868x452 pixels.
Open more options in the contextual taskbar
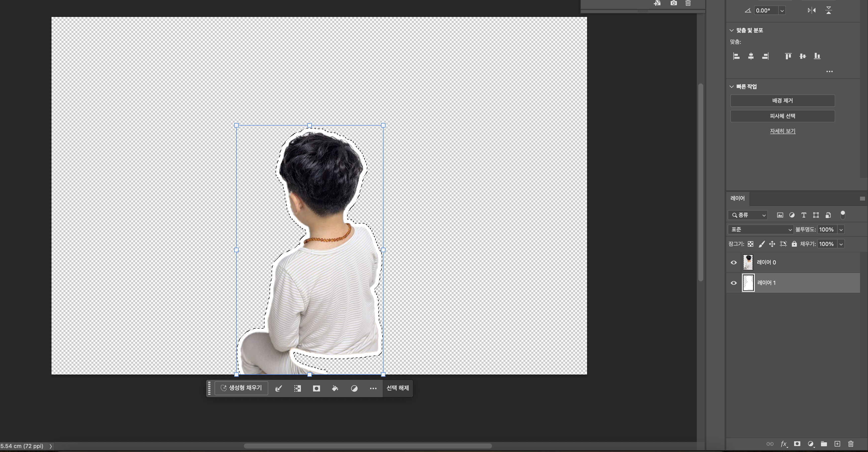(x=373, y=388)
